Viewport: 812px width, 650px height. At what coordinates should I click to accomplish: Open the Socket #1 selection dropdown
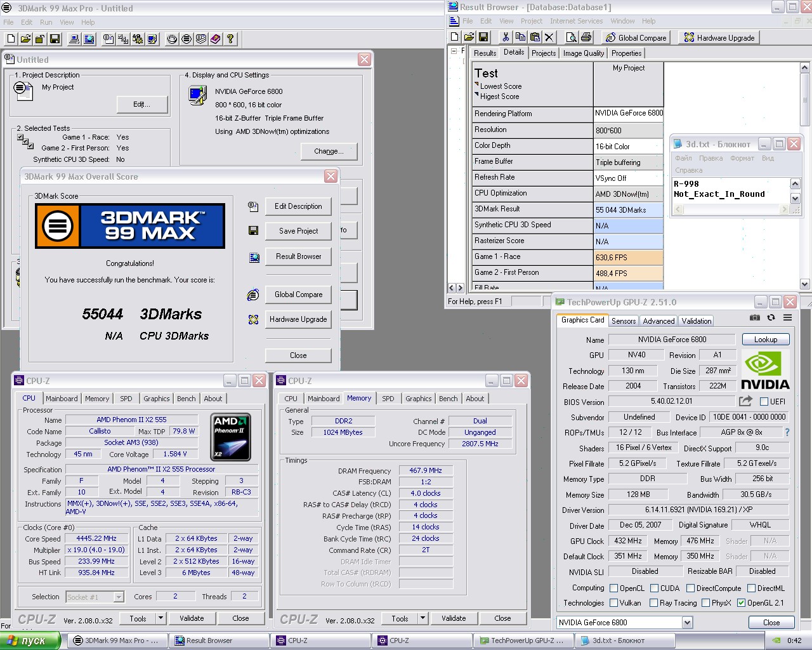119,597
